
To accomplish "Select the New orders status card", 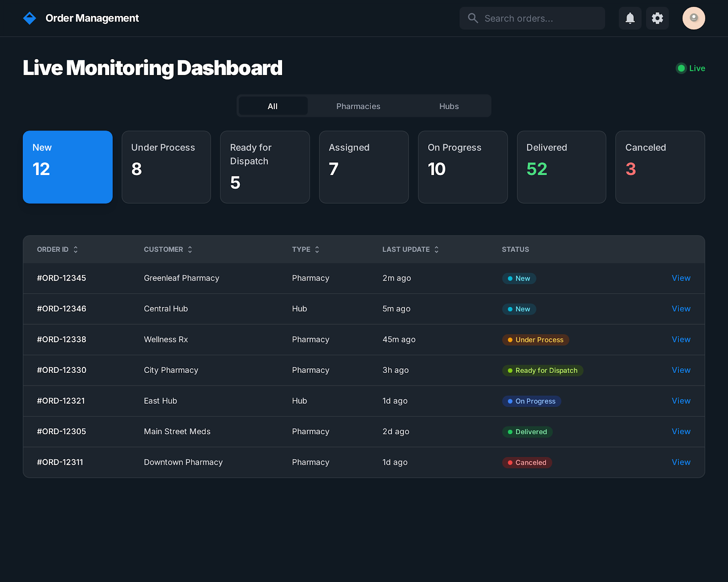I will point(68,167).
